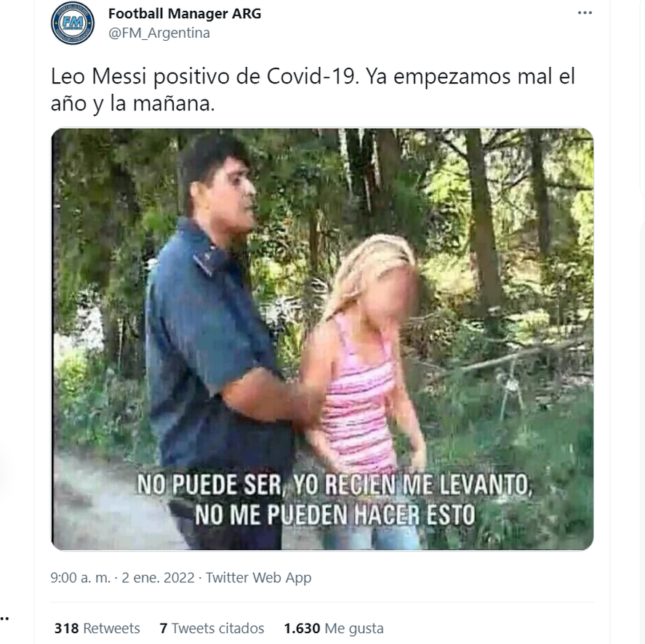The width and height of the screenshot is (645, 644).
Task: Click the tweet text about Leo Messi
Action: (x=313, y=89)
